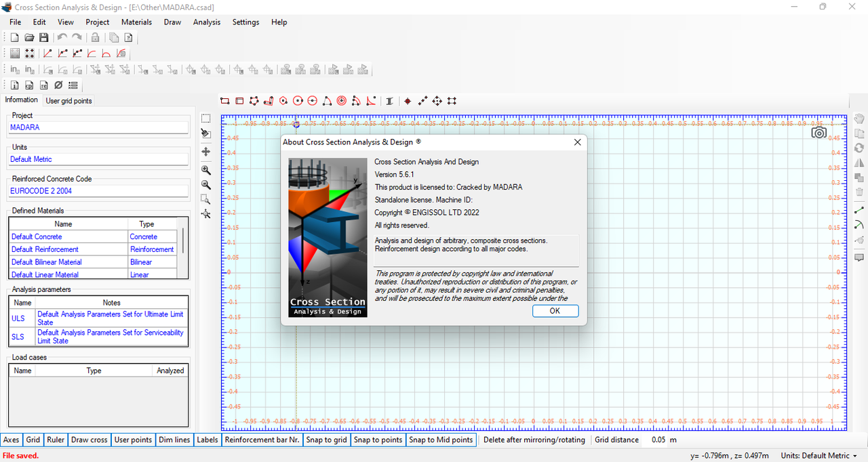
Task: Click the New file icon
Action: coord(14,38)
